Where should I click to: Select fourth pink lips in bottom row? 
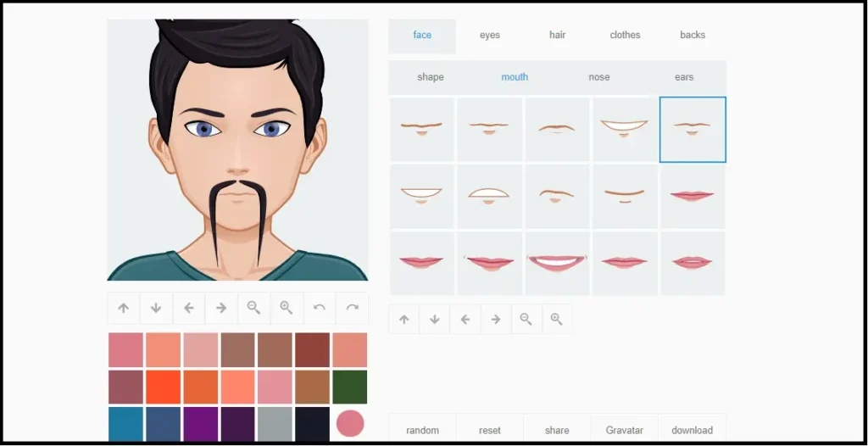tap(625, 263)
